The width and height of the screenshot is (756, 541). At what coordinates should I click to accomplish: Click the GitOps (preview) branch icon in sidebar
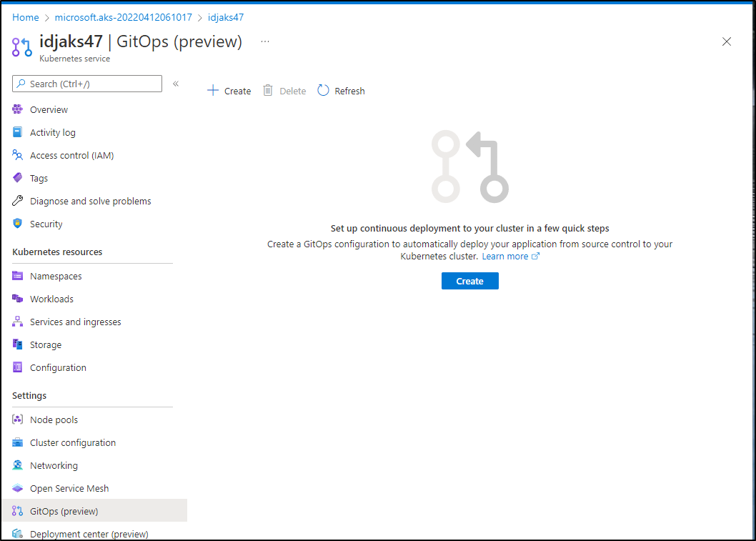pos(17,510)
